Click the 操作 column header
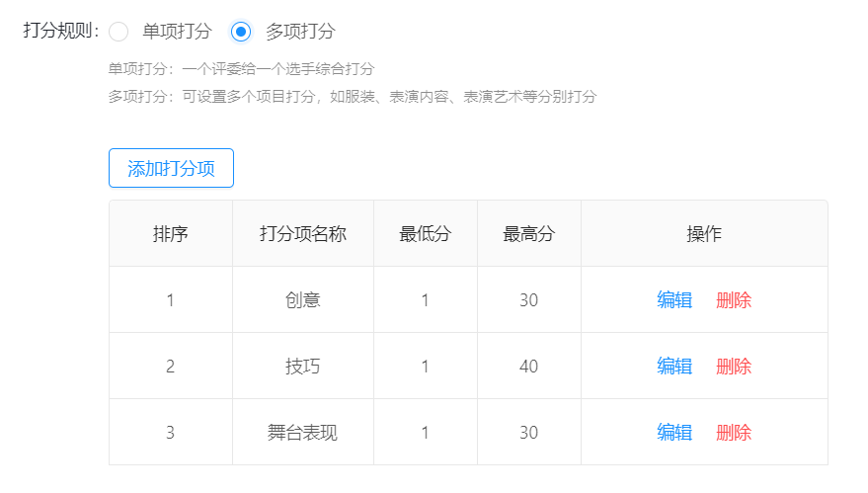Viewport: 868px width, 493px height. point(704,234)
